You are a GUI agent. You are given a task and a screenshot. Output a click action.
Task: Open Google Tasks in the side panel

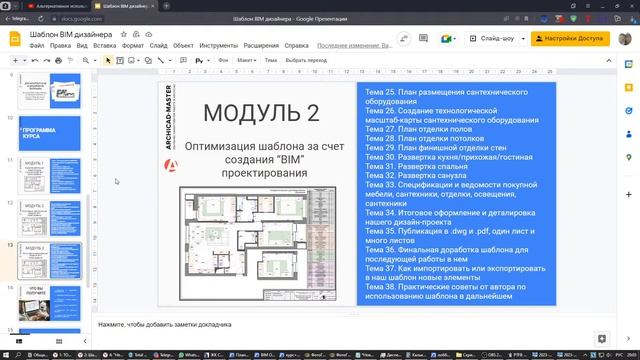[629, 111]
